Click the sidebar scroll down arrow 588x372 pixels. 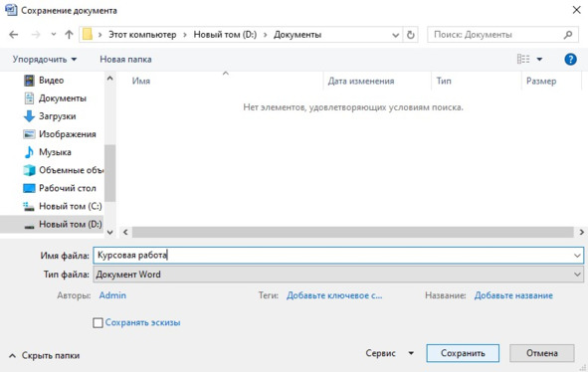click(x=109, y=232)
